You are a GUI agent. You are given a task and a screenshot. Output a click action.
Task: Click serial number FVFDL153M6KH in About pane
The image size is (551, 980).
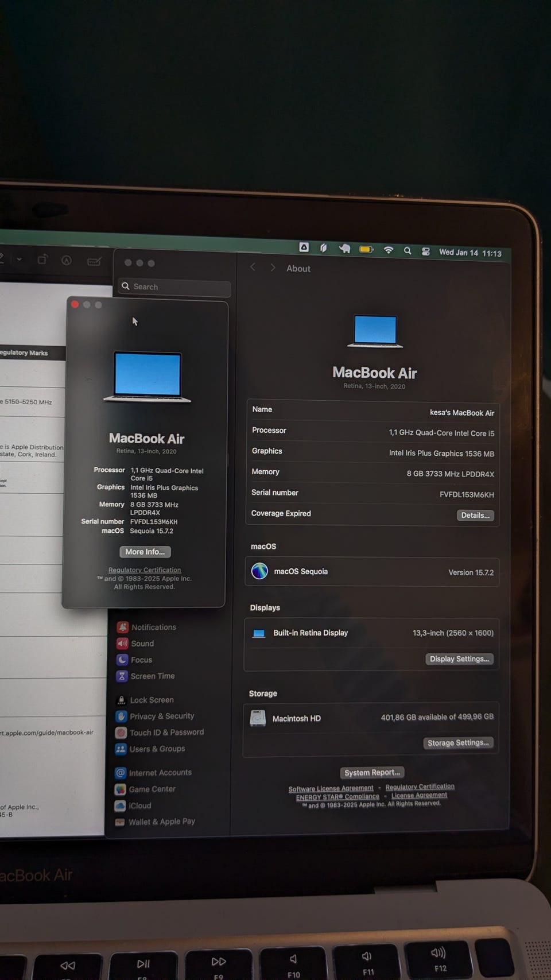(467, 494)
